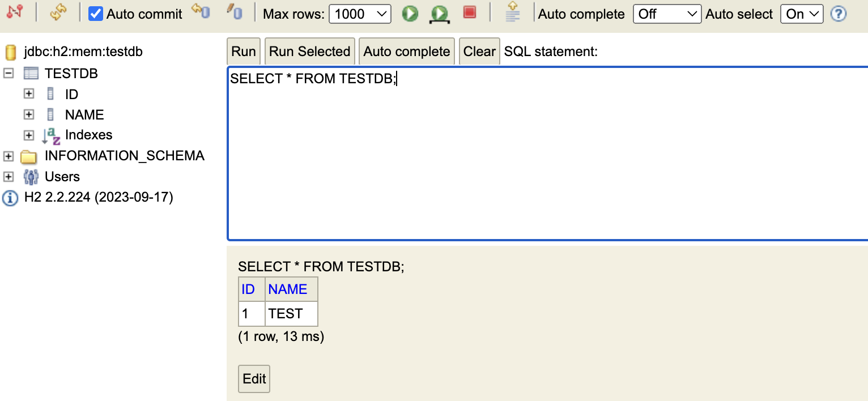Open the Auto select dropdown
This screenshot has width=868, height=401.
click(x=802, y=14)
